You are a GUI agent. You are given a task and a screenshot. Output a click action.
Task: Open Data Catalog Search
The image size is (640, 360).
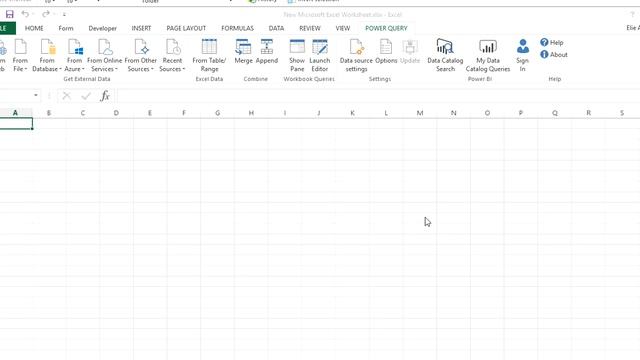[445, 56]
